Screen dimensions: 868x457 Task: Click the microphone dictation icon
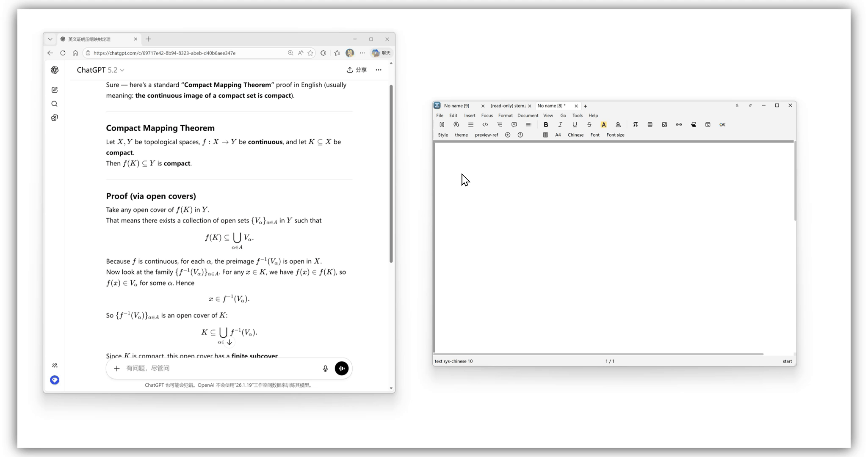325,369
